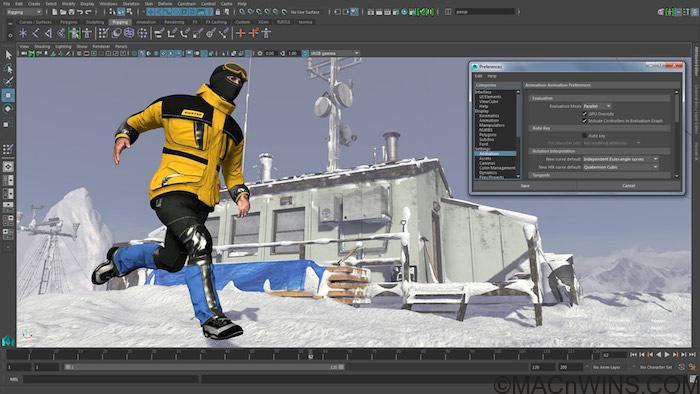Image resolution: width=700 pixels, height=394 pixels.
Task: Select Polygons in categories list
Action: coord(488,135)
